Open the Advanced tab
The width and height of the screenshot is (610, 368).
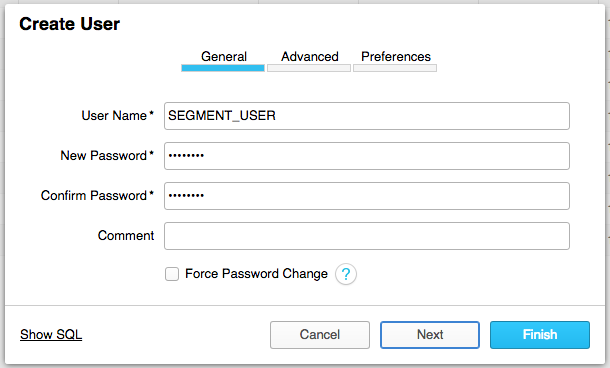(310, 57)
